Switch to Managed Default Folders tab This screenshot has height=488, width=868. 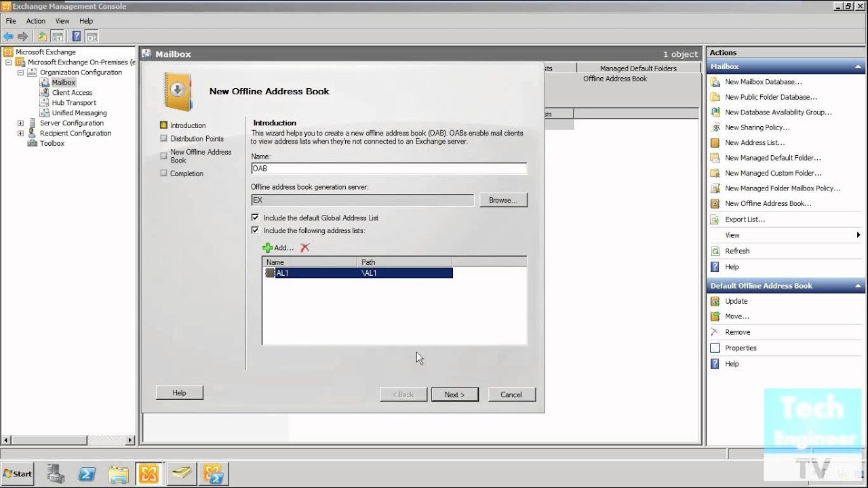pos(638,68)
